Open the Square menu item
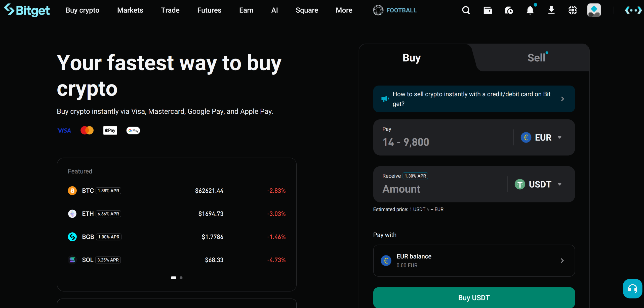 307,10
